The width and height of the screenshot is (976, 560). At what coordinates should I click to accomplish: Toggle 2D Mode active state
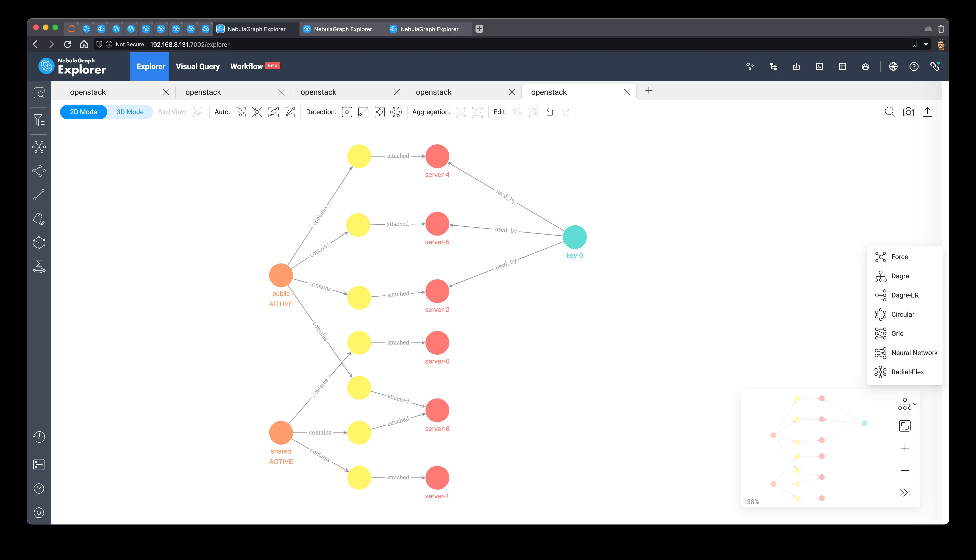click(x=82, y=112)
